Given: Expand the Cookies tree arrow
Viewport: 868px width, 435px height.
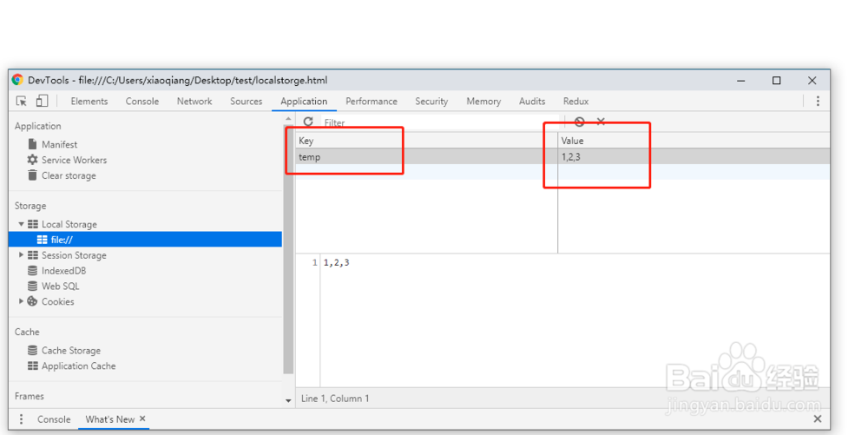Looking at the screenshot, I should 21,301.
